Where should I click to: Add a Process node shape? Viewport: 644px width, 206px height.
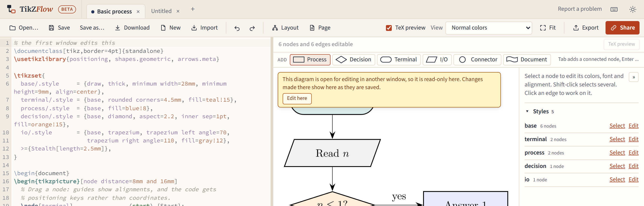(x=310, y=60)
